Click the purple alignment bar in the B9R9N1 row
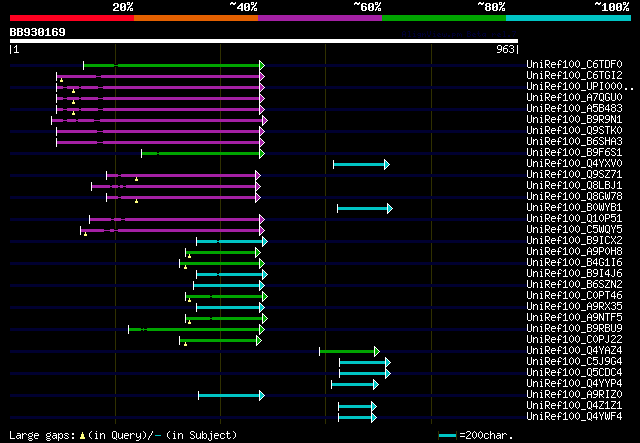The height and width of the screenshot is (443, 640). 159,120
